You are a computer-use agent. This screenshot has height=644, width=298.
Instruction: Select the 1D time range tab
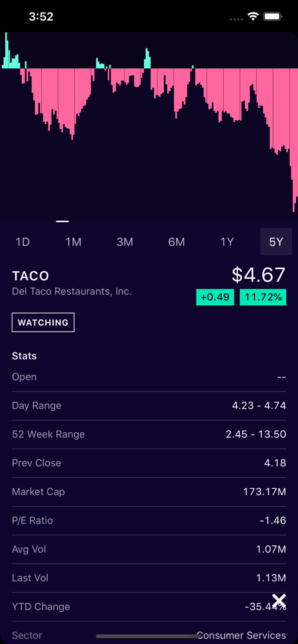(23, 242)
